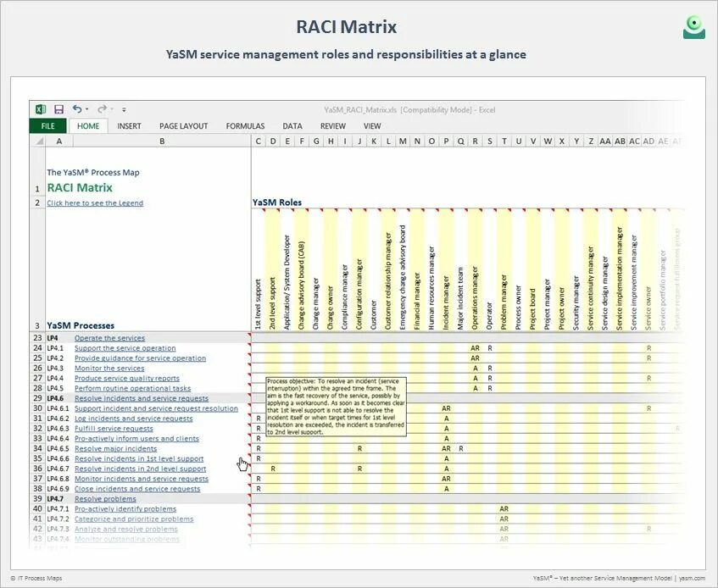Image resolution: width=718 pixels, height=588 pixels.
Task: Open 'Provide guidance for service operation' link
Action: point(140,358)
